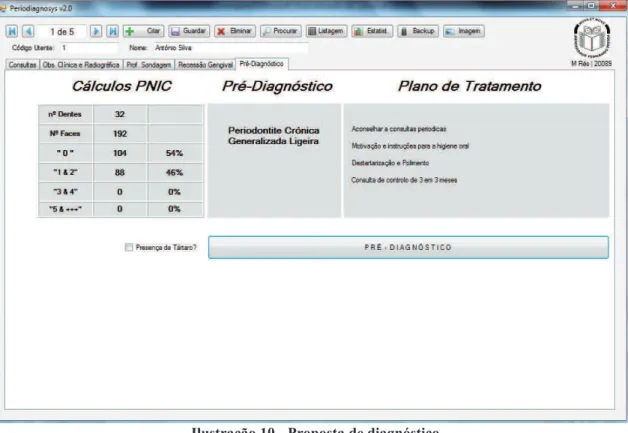Go to first record navigation icon
This screenshot has width=628, height=433.
(12, 31)
